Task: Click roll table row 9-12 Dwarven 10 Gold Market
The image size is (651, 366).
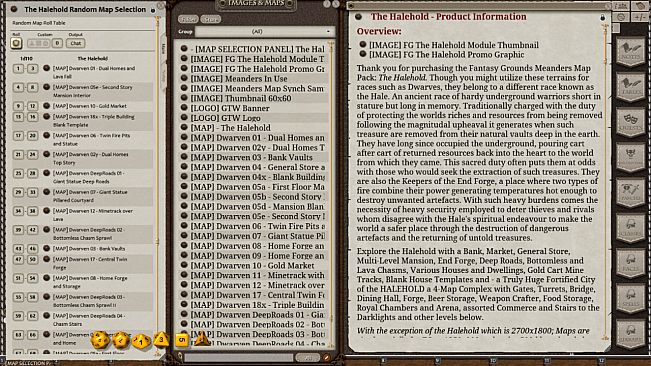Action: click(82, 106)
